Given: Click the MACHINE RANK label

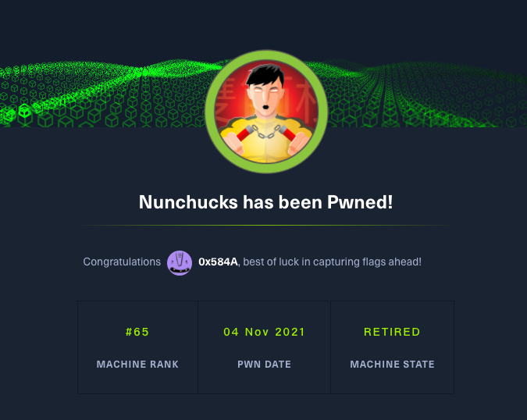Looking at the screenshot, I should pos(137,365).
